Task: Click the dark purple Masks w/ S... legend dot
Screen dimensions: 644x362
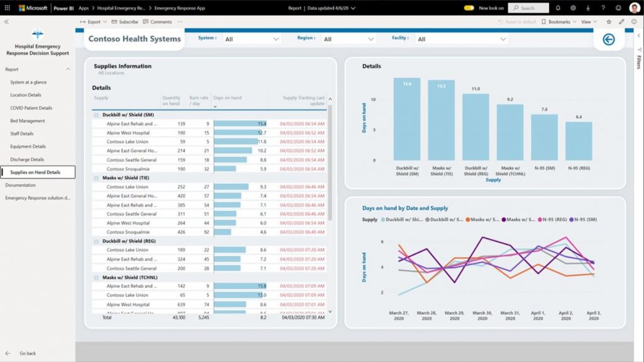Action: (x=504, y=219)
